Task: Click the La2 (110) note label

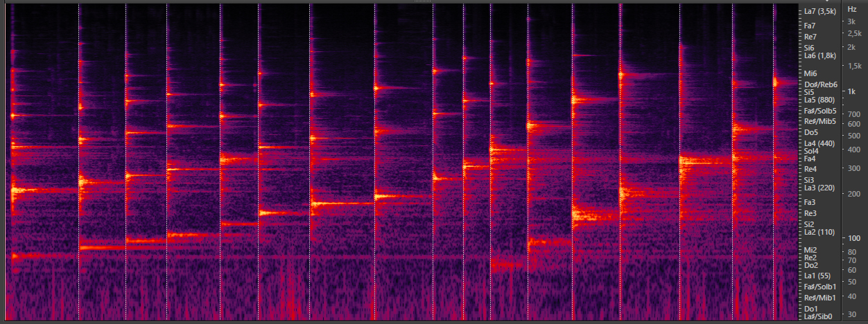Action: pos(818,232)
